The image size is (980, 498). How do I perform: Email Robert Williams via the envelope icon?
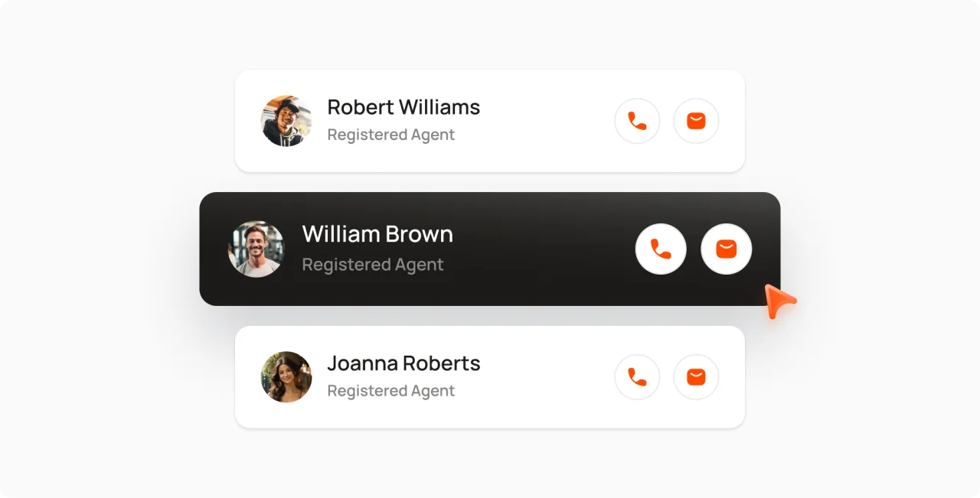pos(696,121)
